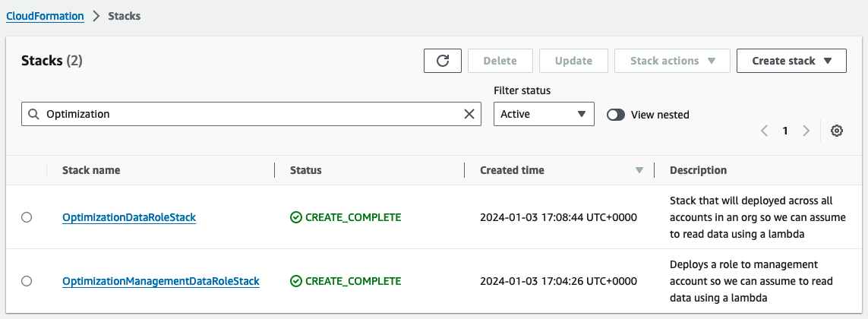Click CREATE_COMPLETE status of OptimizationDataRoleStack
Image resolution: width=868 pixels, height=319 pixels.
pyautogui.click(x=346, y=217)
